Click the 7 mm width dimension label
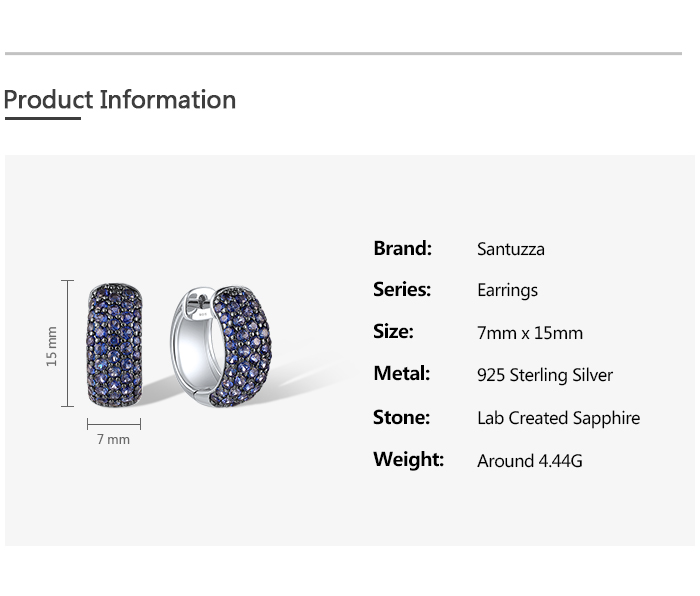The width and height of the screenshot is (700, 596). (x=113, y=439)
